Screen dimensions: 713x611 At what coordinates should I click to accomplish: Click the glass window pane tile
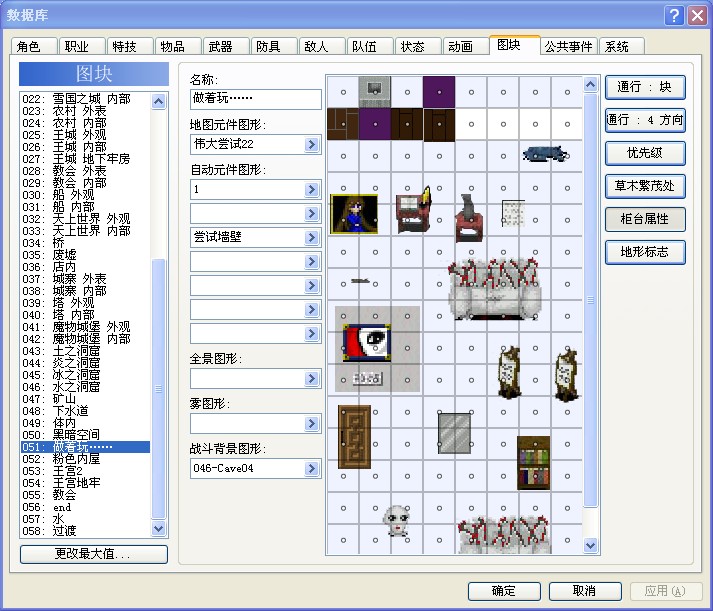[454, 433]
